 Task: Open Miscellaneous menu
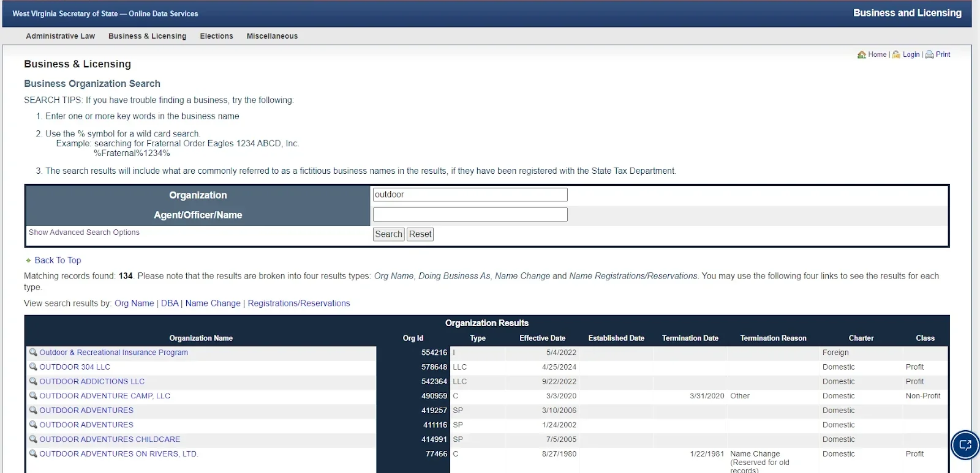click(x=272, y=36)
